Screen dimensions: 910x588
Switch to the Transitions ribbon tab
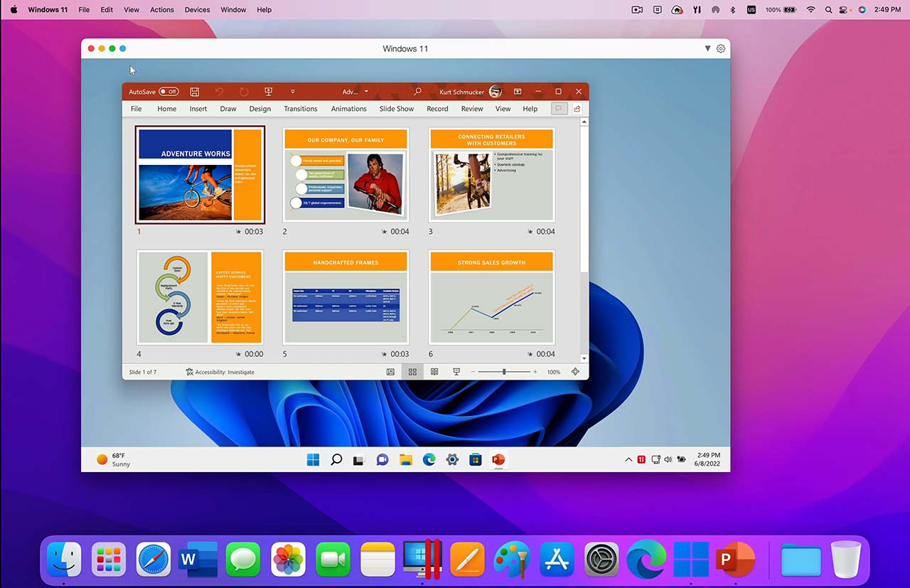300,108
